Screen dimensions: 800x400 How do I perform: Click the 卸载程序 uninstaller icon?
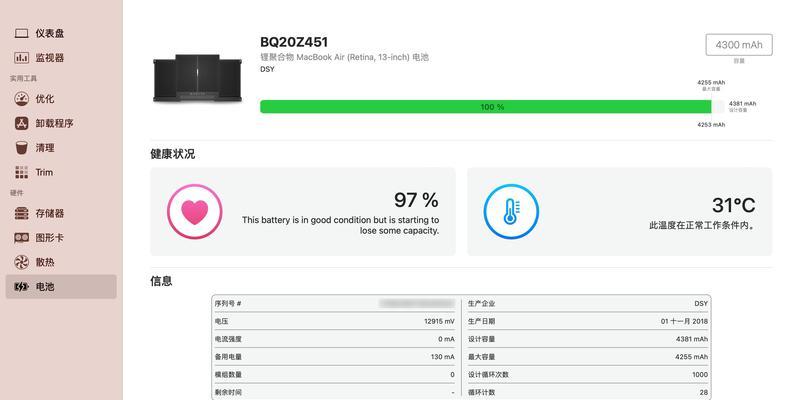pyautogui.click(x=21, y=123)
